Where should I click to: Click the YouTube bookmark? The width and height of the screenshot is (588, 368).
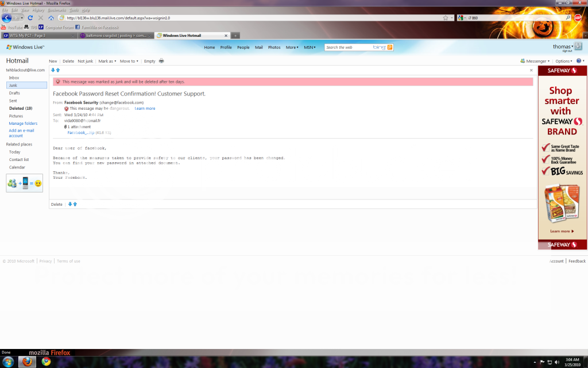coord(13,27)
